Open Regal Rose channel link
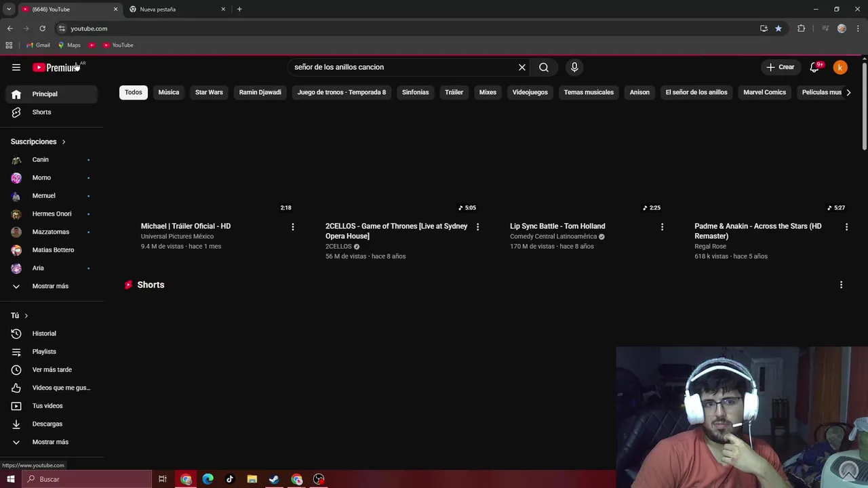Screen dimensions: 868x488 click(710, 247)
